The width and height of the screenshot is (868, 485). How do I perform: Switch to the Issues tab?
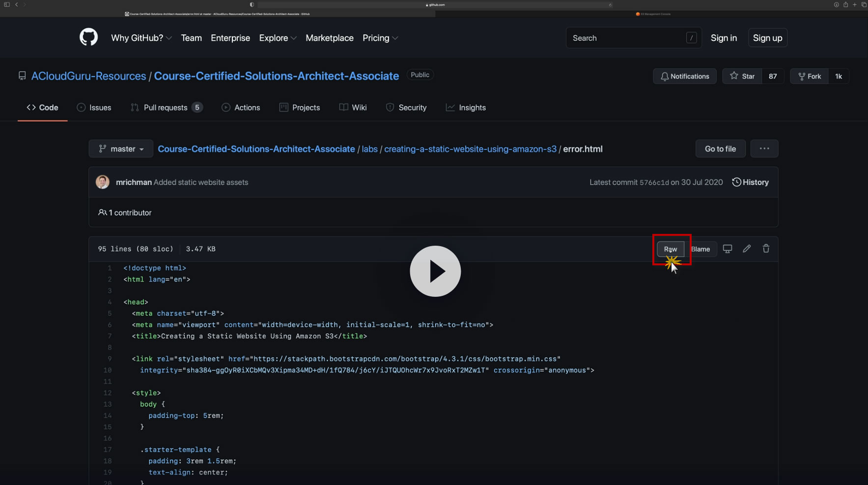point(94,108)
